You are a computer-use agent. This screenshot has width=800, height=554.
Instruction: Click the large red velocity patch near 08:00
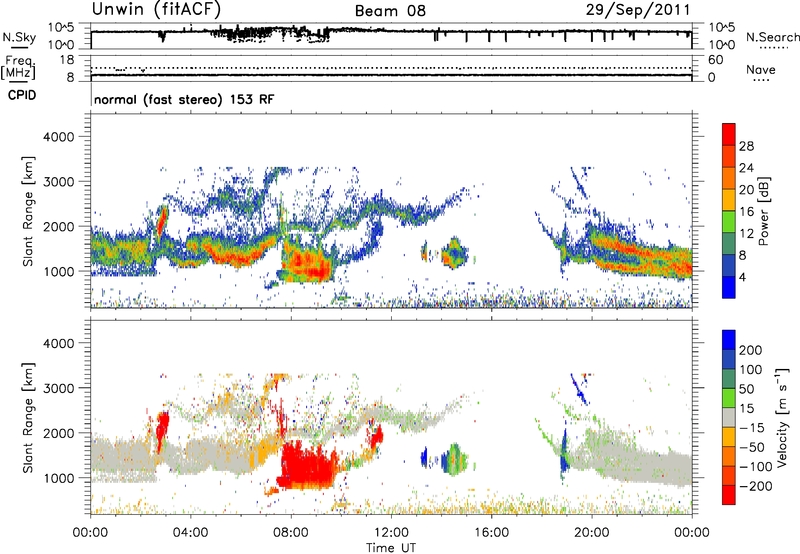(306, 467)
